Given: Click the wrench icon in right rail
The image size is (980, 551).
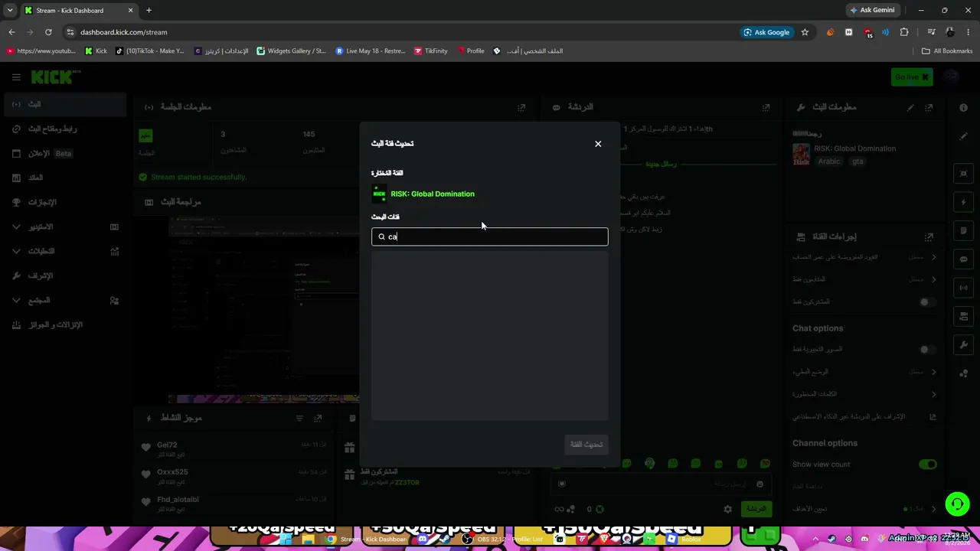Looking at the screenshot, I should (x=964, y=345).
